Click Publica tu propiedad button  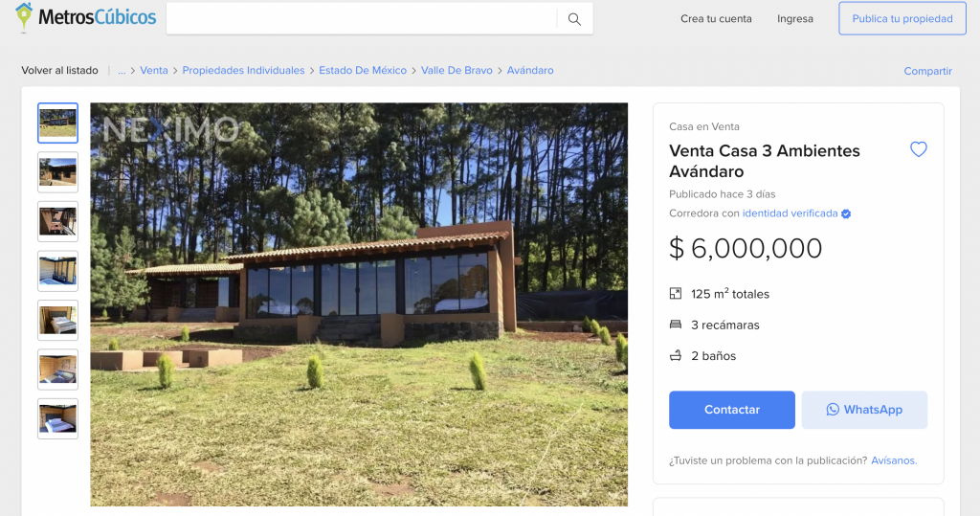pos(902,18)
